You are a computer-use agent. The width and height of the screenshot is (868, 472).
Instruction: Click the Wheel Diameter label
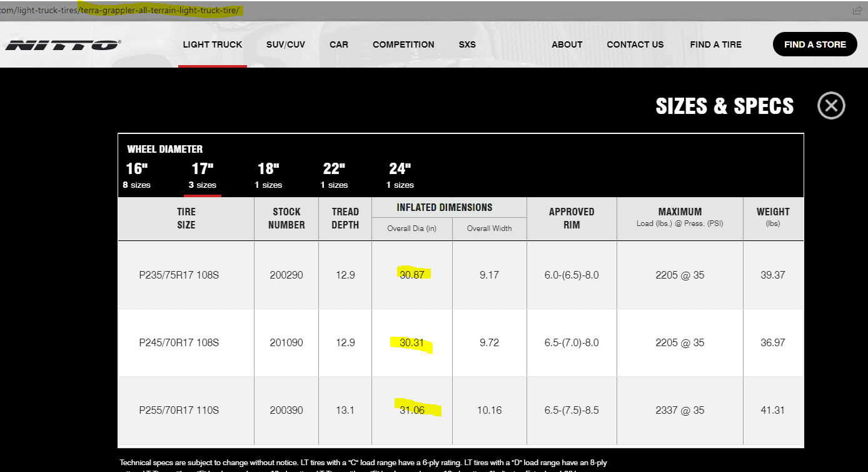tap(165, 149)
